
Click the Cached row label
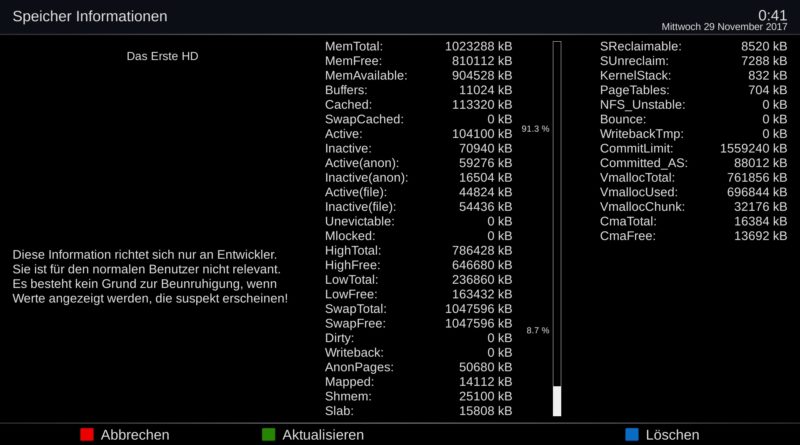coord(348,105)
